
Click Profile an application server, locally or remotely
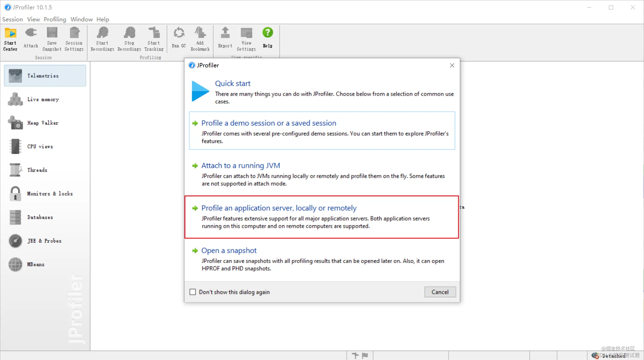(x=279, y=208)
